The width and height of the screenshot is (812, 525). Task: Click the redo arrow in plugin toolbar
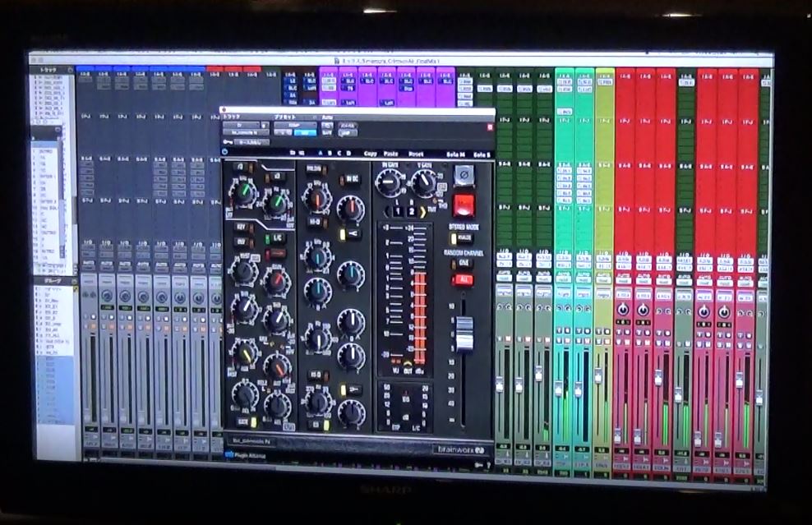coord(302,152)
